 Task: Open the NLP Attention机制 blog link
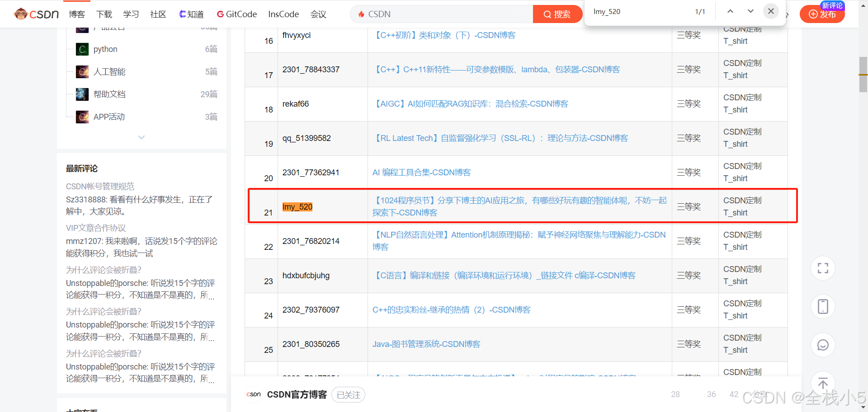click(519, 241)
